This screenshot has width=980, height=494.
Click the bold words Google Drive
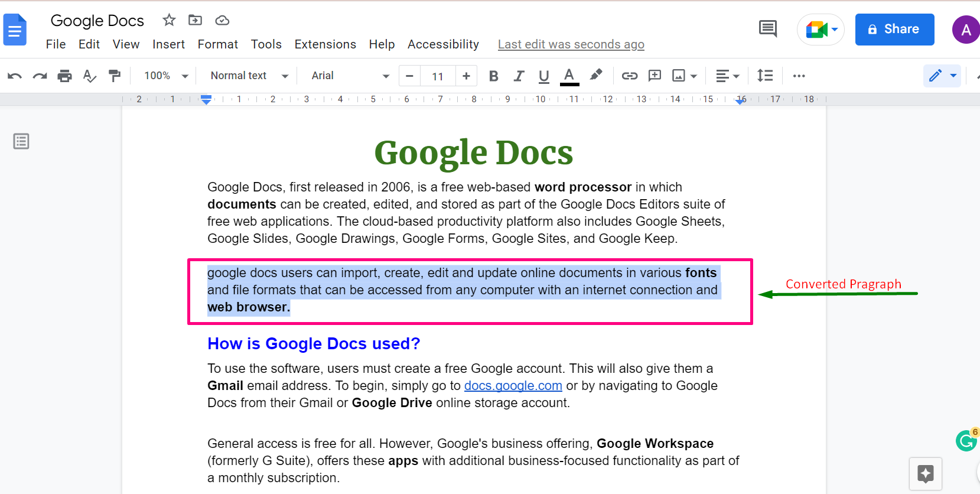tap(392, 403)
